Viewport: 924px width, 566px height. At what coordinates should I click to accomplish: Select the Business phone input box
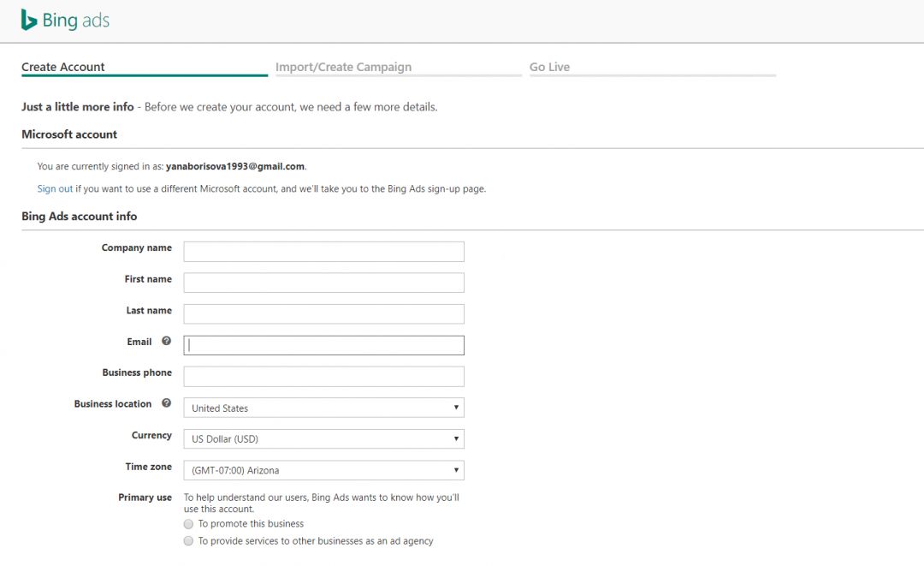point(323,377)
